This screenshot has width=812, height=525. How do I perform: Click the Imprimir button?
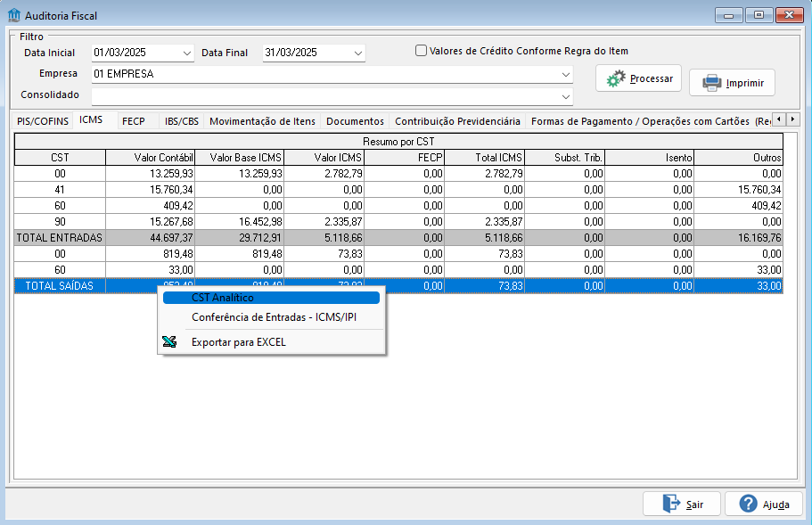point(733,83)
